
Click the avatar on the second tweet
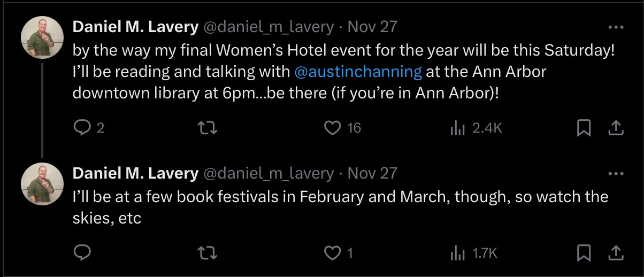[x=42, y=184]
